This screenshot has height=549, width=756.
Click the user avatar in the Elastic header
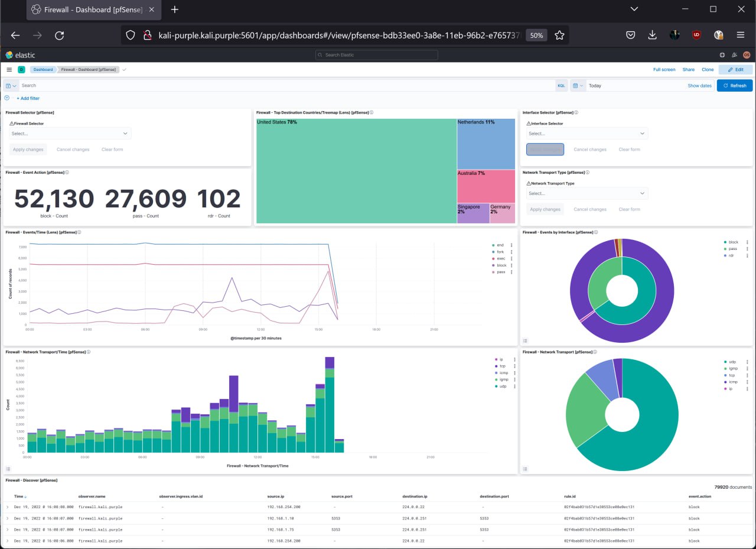pyautogui.click(x=747, y=55)
